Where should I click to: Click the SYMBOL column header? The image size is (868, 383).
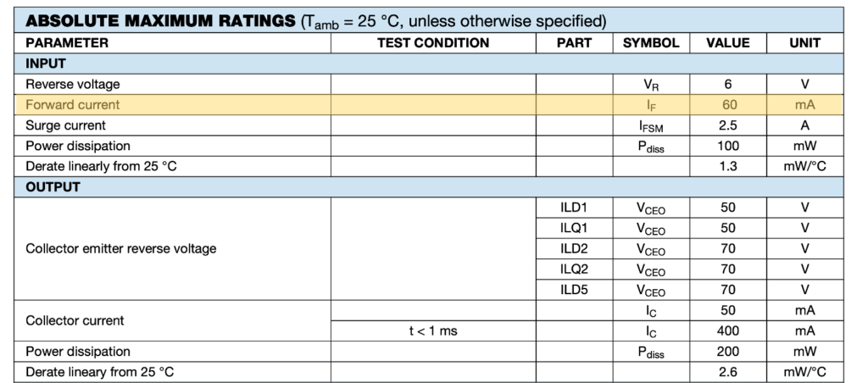[x=651, y=42]
